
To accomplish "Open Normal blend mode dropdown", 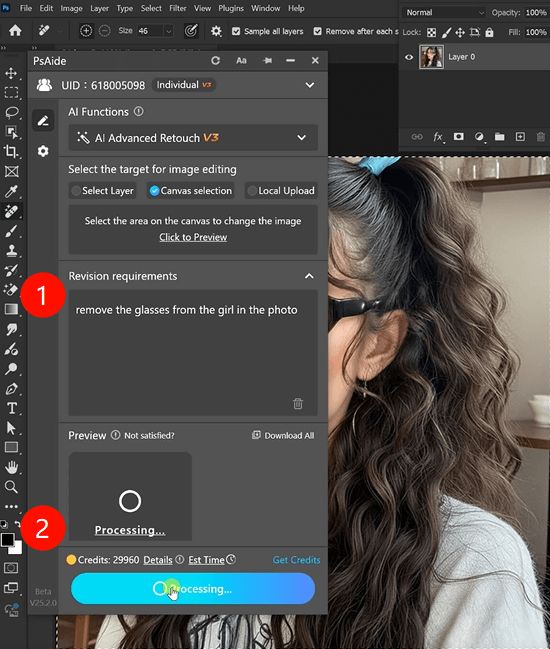I will coord(444,12).
